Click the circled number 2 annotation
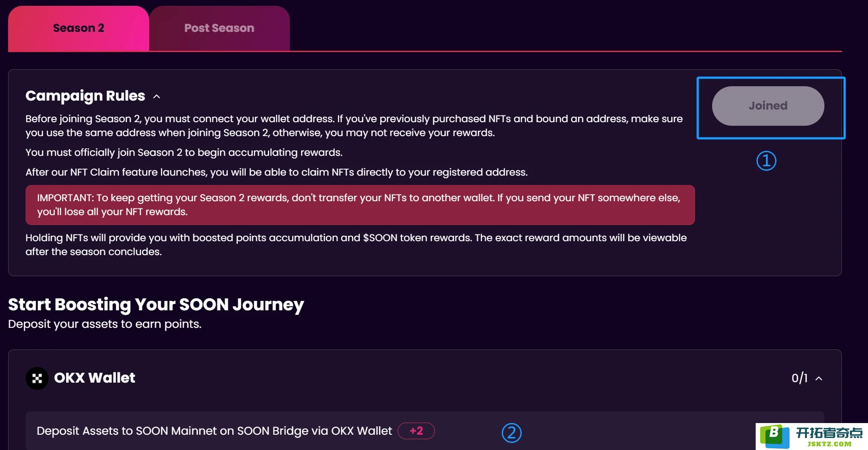The image size is (868, 450). [x=511, y=433]
